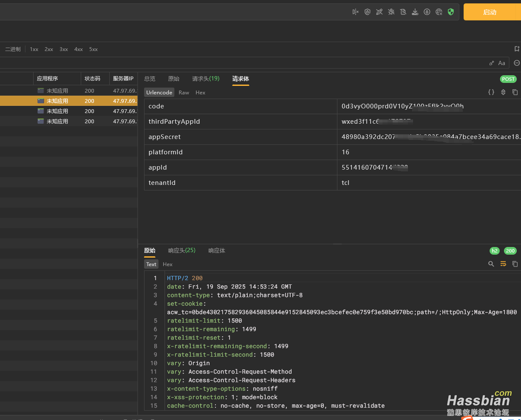Click the 应用程序 column header
This screenshot has height=420, width=521.
coord(57,79)
